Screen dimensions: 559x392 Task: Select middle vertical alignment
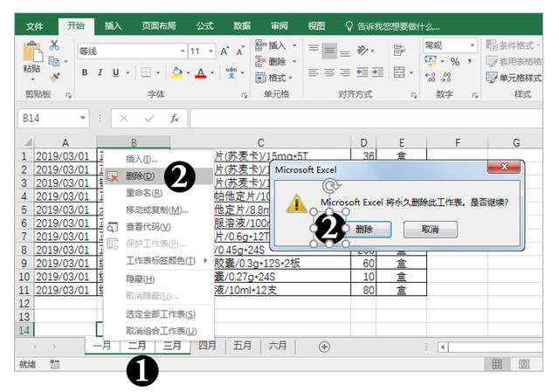pyautogui.click(x=329, y=51)
